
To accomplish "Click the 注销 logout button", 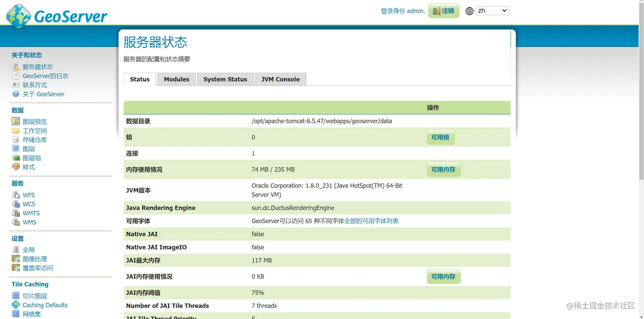I will click(444, 11).
